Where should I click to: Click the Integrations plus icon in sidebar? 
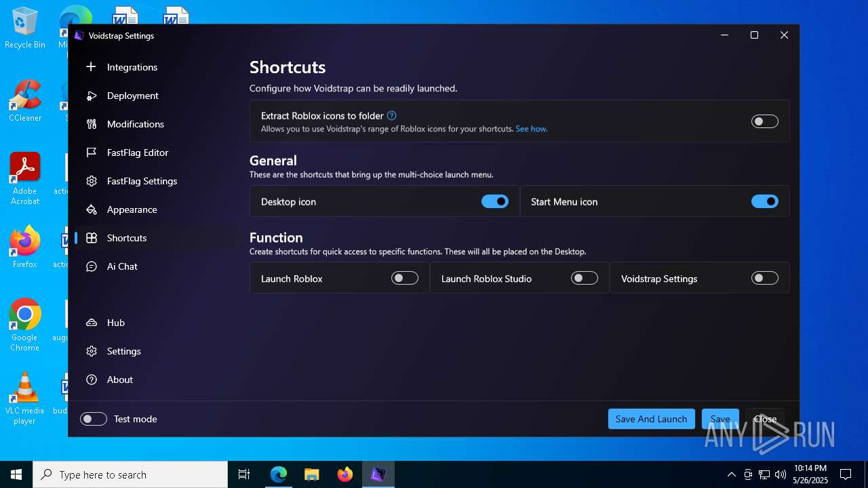(92, 67)
